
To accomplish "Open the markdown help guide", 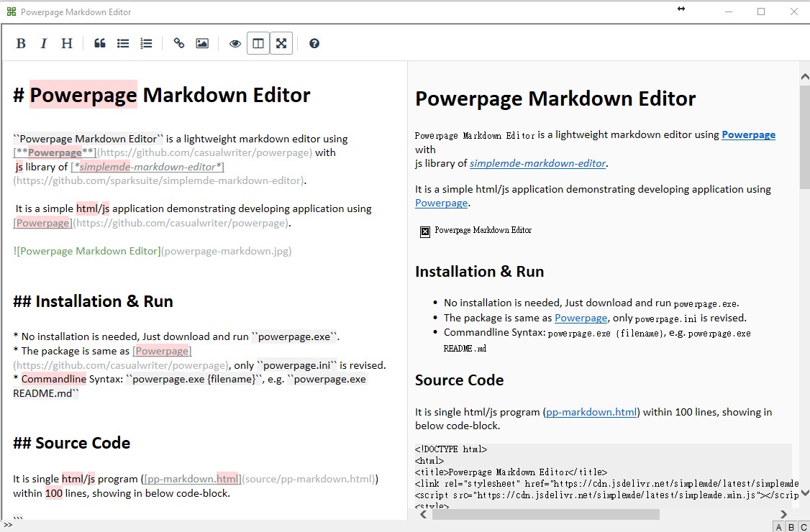I will [x=314, y=43].
